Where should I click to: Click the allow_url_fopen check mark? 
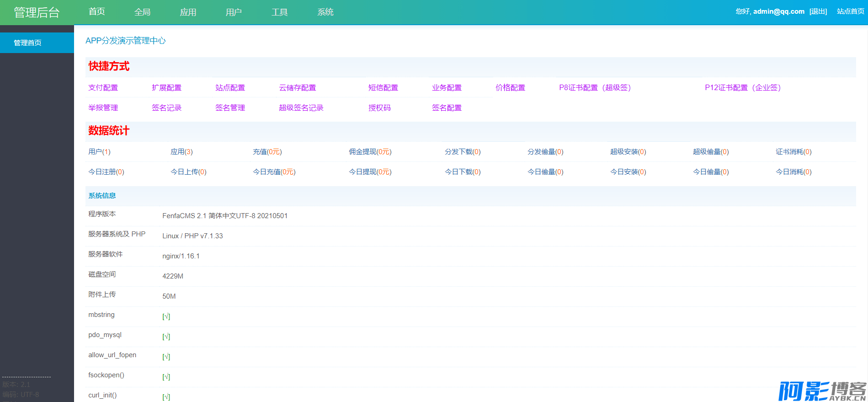click(x=166, y=357)
